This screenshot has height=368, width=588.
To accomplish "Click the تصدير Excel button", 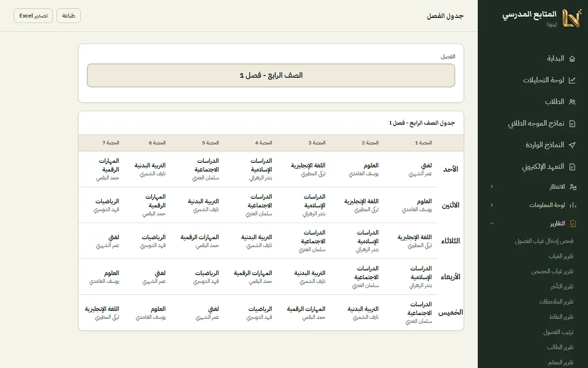I will point(33,16).
